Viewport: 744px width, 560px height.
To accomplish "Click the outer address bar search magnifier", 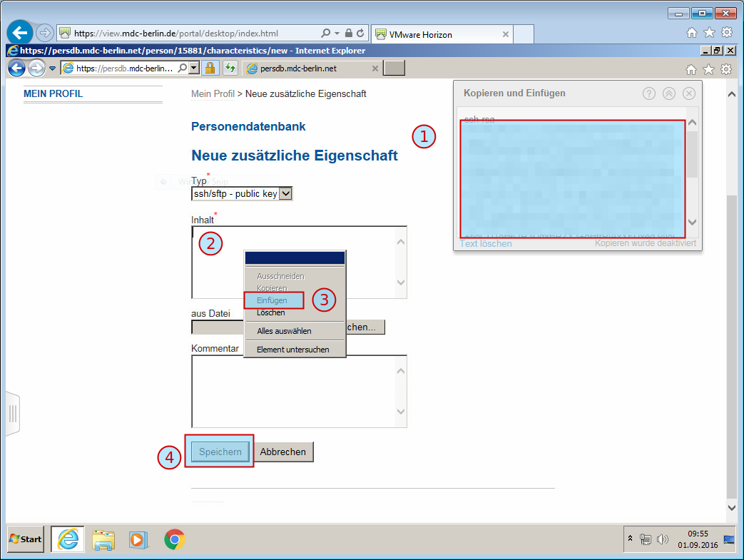I will (325, 34).
